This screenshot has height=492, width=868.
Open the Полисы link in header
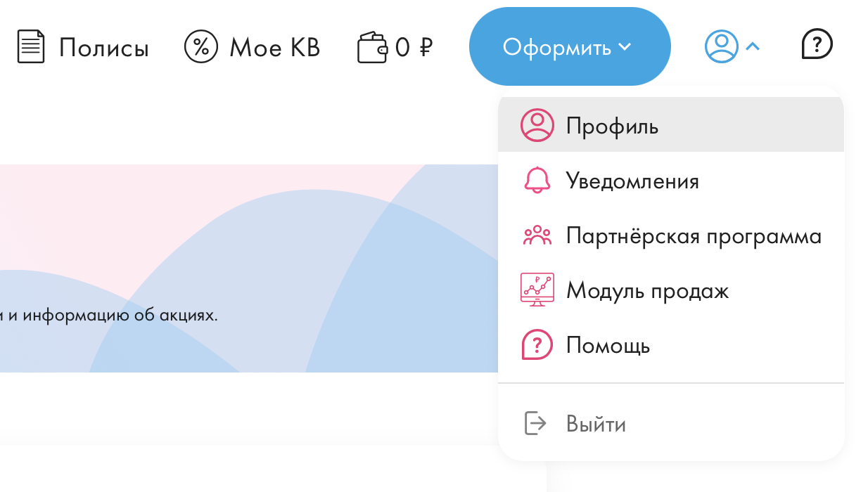(104, 48)
